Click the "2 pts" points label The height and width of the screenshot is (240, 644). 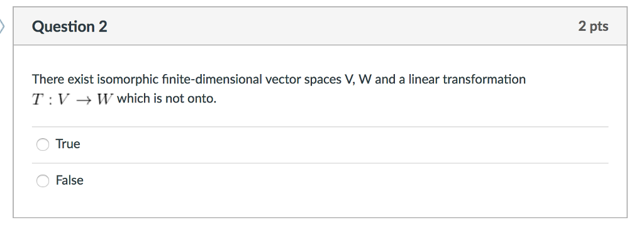593,26
